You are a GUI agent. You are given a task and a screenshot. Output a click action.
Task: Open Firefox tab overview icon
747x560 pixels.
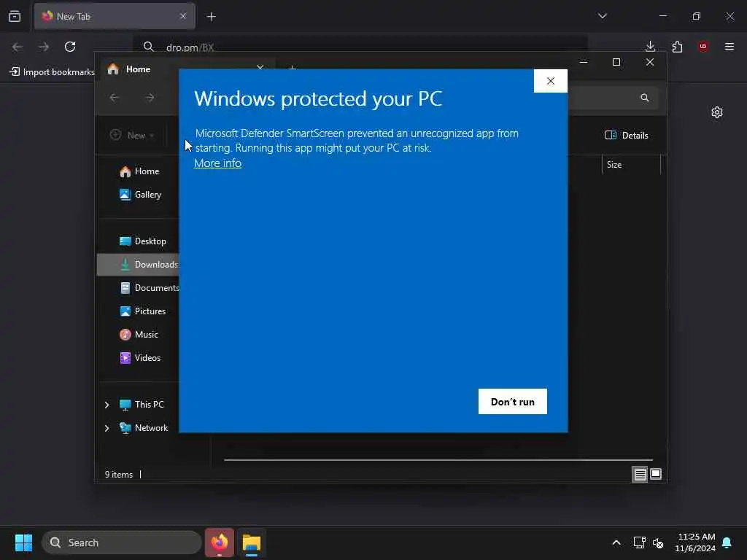click(x=15, y=16)
